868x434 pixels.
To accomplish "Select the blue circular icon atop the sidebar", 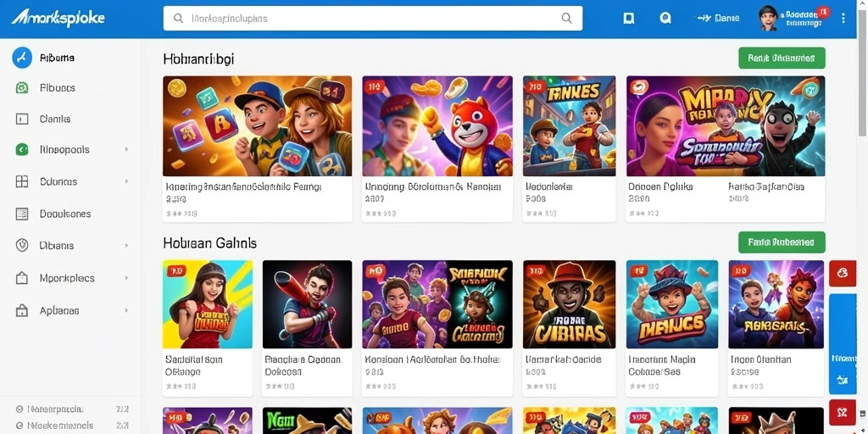I will point(22,57).
